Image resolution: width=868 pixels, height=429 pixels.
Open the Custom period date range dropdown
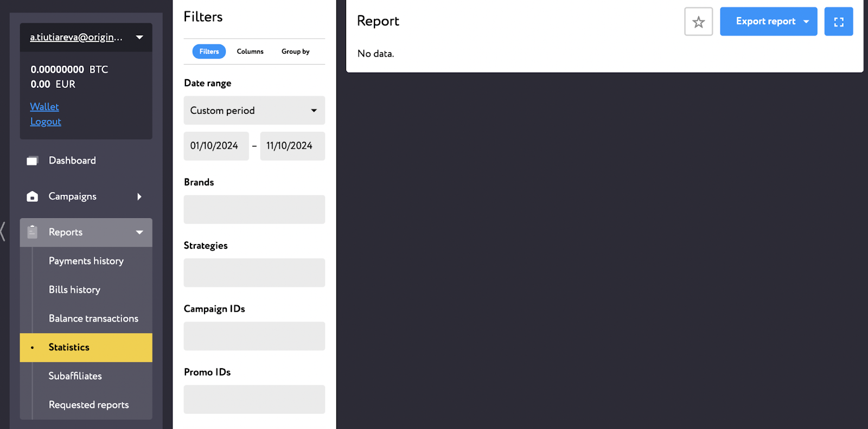[x=254, y=111]
